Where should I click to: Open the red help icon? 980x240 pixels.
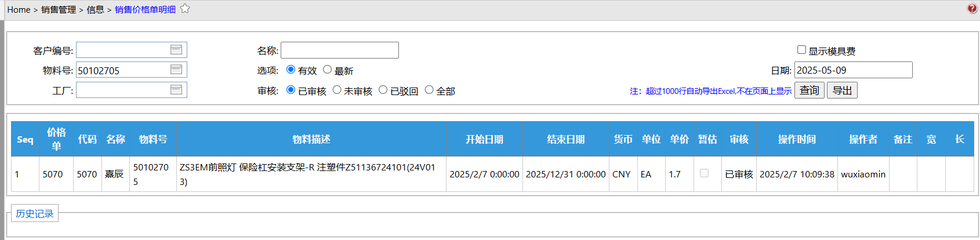972,8
